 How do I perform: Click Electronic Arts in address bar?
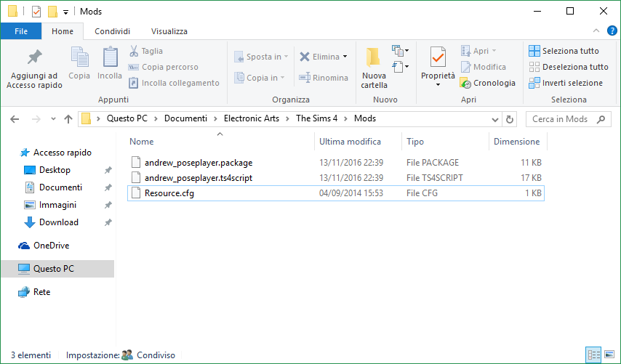coord(252,118)
